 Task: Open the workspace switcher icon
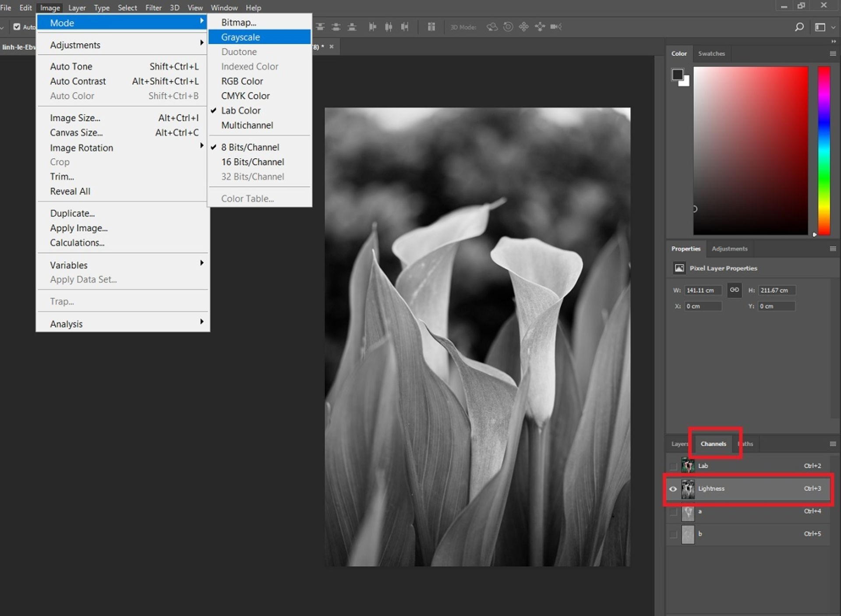click(x=820, y=27)
